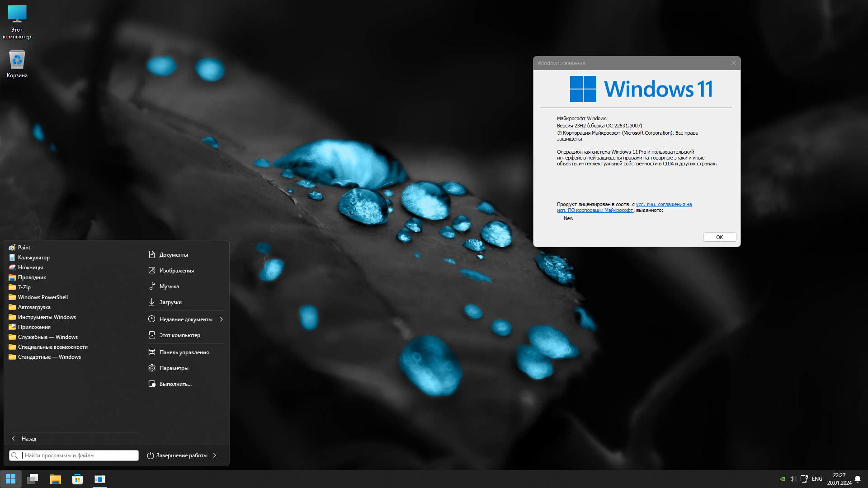Launch Paint from the programs list
This screenshot has width=868, height=488.
[24, 248]
